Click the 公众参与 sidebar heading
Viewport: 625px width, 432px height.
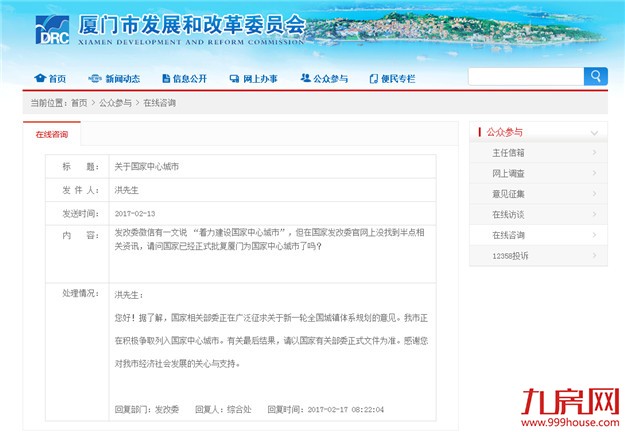[x=505, y=132]
